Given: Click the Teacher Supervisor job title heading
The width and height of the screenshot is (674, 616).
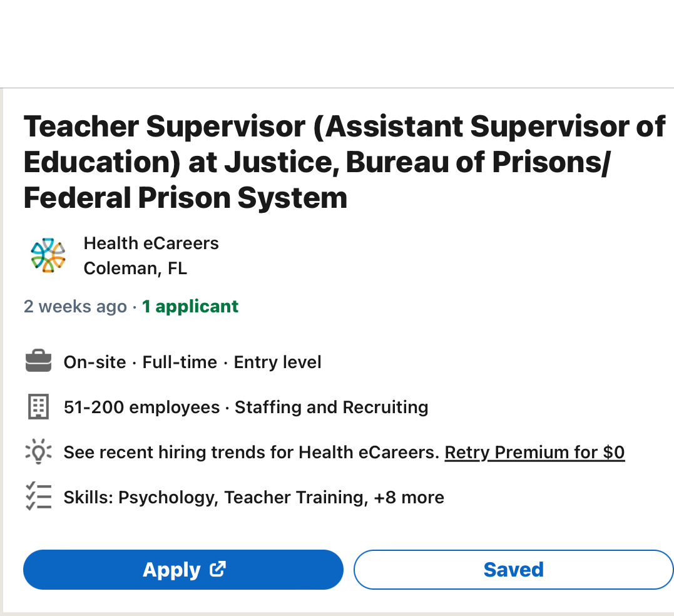Looking at the screenshot, I should pos(344,162).
